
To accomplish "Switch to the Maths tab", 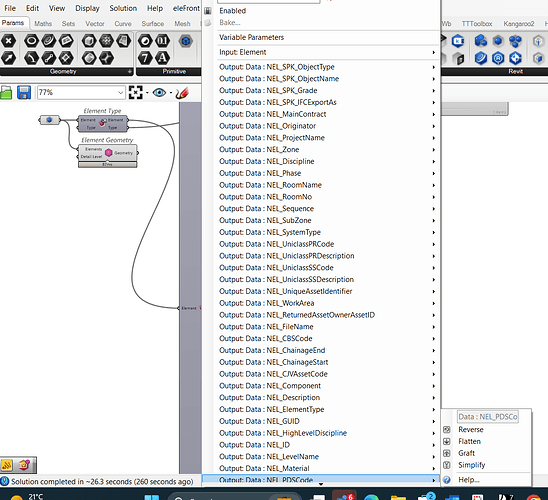I will [x=43, y=24].
